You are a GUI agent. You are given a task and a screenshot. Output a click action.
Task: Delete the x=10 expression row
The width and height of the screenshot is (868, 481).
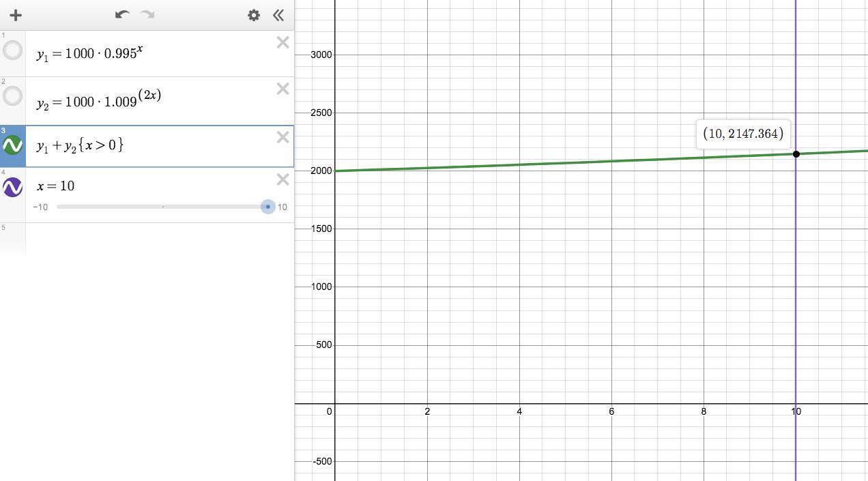click(x=283, y=179)
